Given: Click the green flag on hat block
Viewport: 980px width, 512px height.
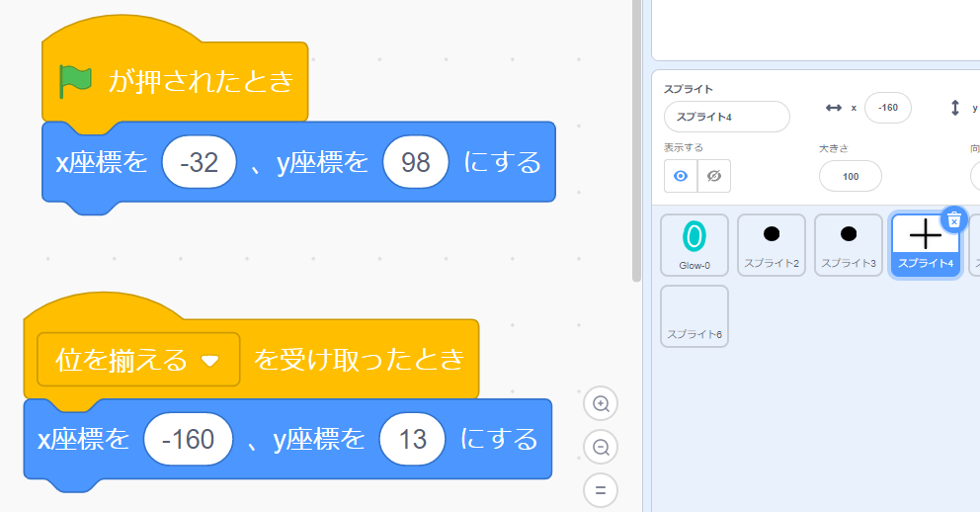Looking at the screenshot, I should point(75,81).
